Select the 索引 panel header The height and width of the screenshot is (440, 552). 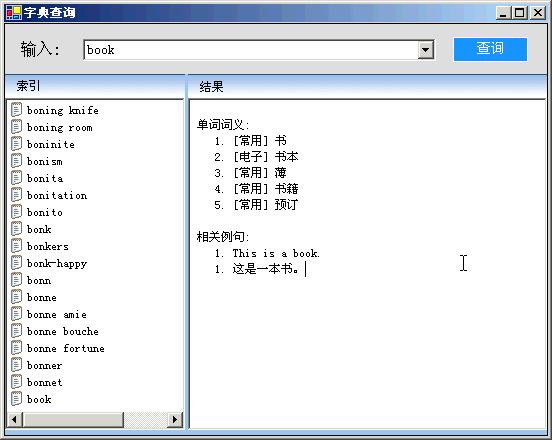tap(95, 86)
